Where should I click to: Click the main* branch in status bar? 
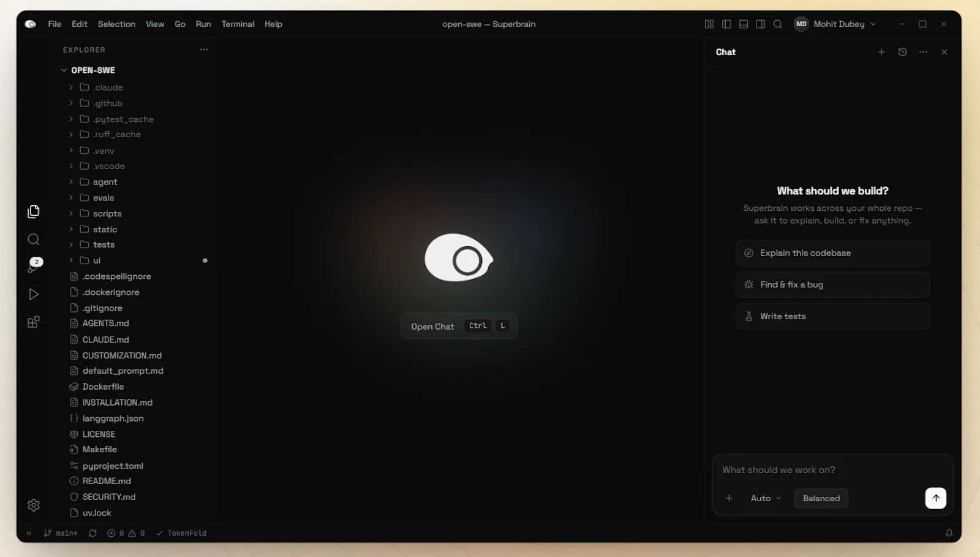61,533
